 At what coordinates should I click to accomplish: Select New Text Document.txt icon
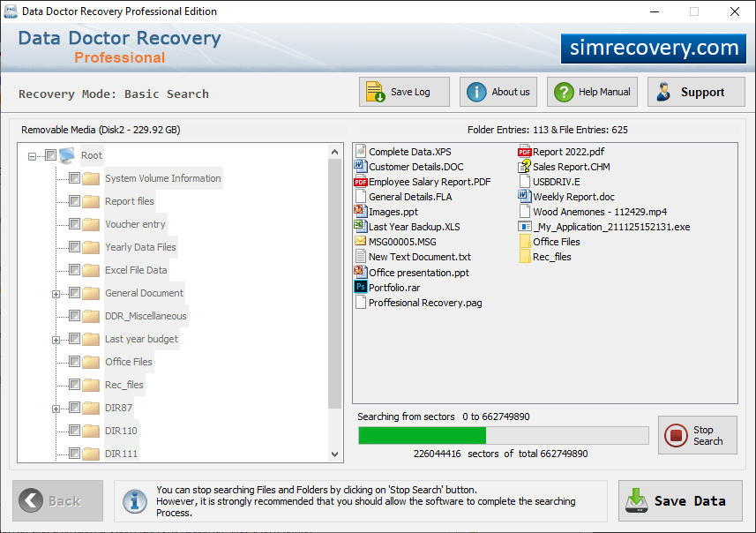(360, 256)
